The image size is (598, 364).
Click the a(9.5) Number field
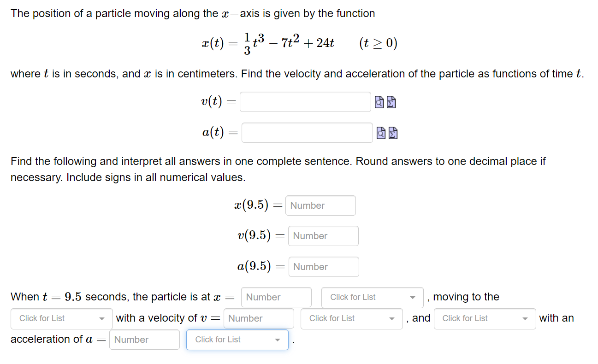click(324, 267)
